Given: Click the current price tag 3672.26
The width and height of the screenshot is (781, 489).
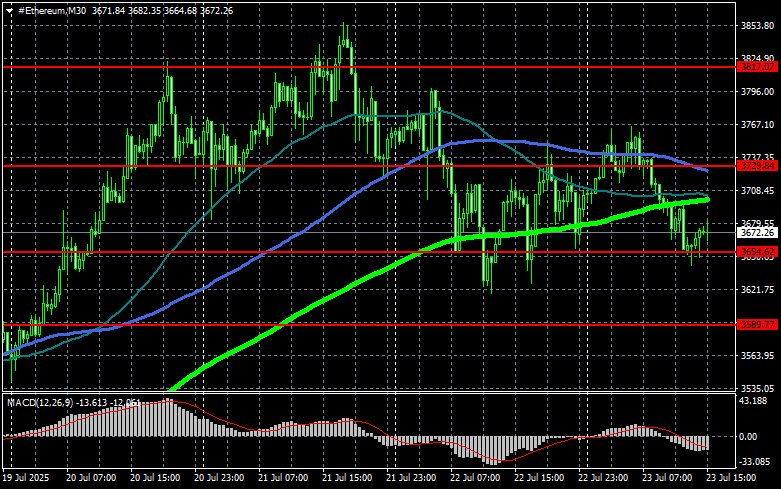Looking at the screenshot, I should coord(757,233).
